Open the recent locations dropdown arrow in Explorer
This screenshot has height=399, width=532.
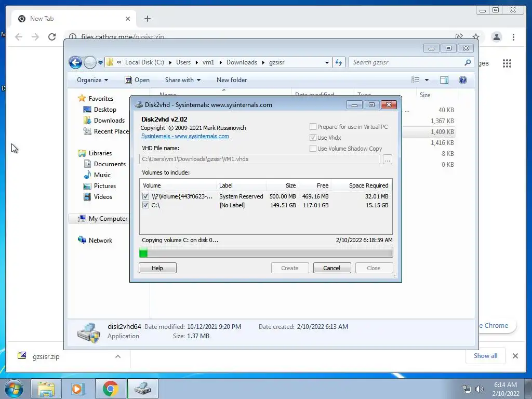(100, 63)
